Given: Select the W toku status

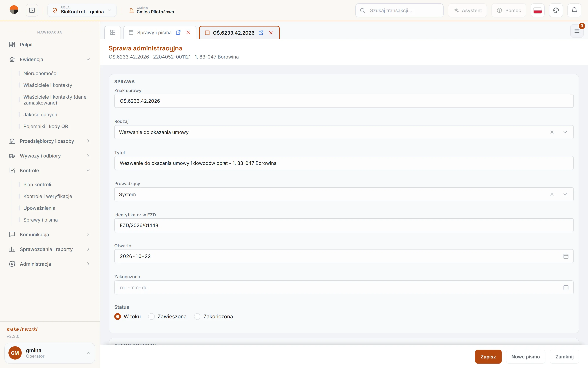Looking at the screenshot, I should click(x=118, y=316).
